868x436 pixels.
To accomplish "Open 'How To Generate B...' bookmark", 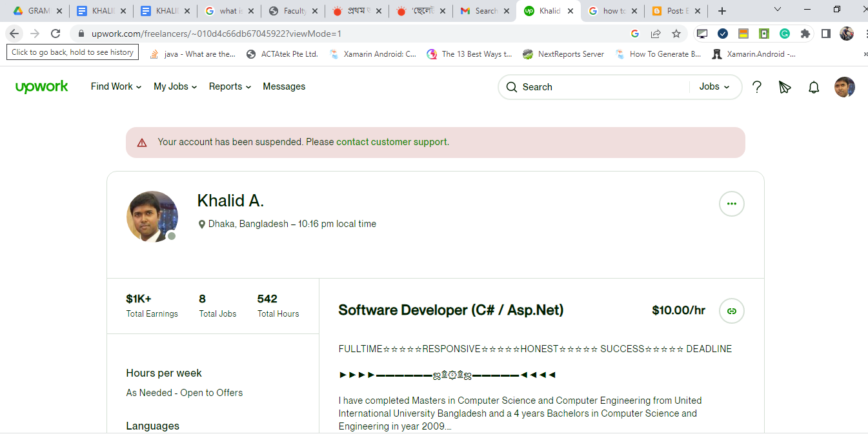I will [x=659, y=54].
